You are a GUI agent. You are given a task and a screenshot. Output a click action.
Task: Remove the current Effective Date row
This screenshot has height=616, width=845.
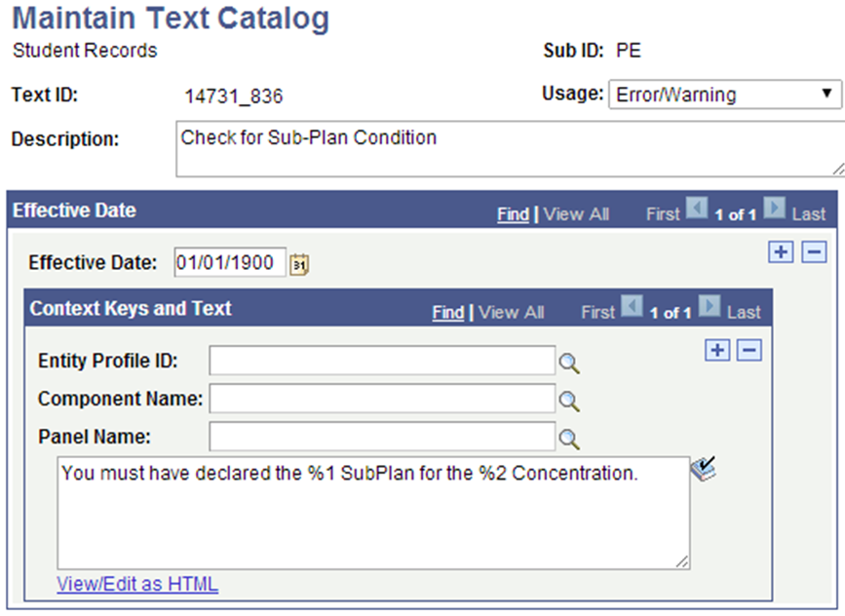coord(813,251)
